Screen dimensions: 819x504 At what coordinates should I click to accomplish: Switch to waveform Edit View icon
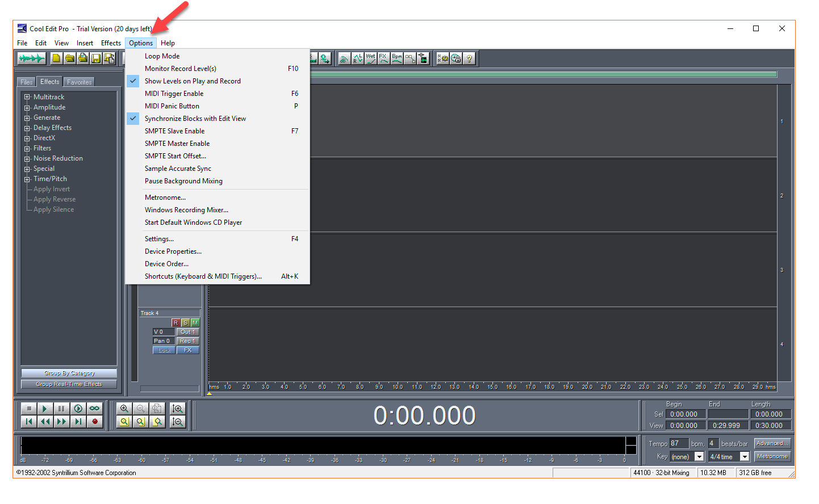click(x=31, y=58)
